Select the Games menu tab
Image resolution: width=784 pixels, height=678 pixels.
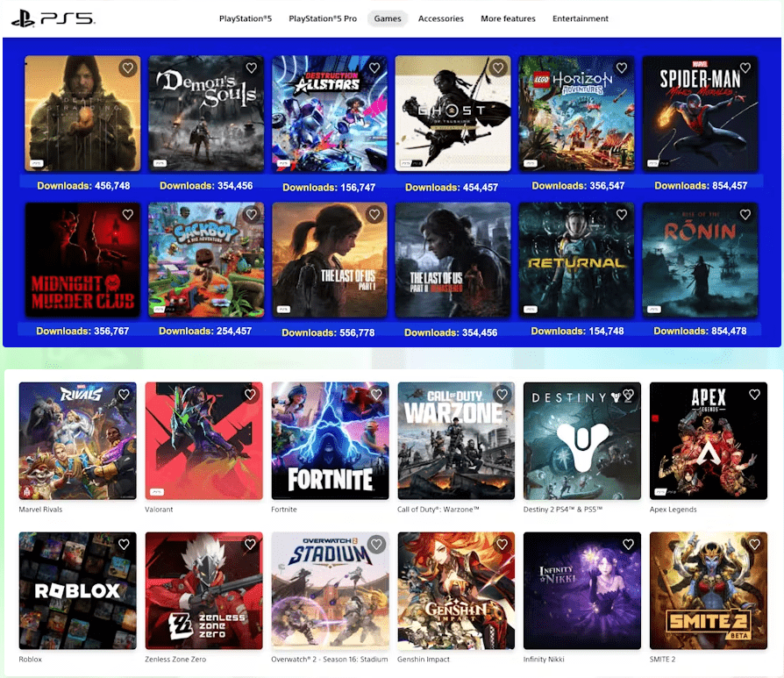point(388,18)
